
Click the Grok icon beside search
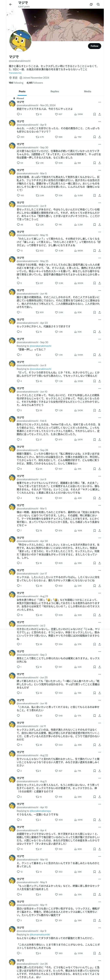[91, 4]
